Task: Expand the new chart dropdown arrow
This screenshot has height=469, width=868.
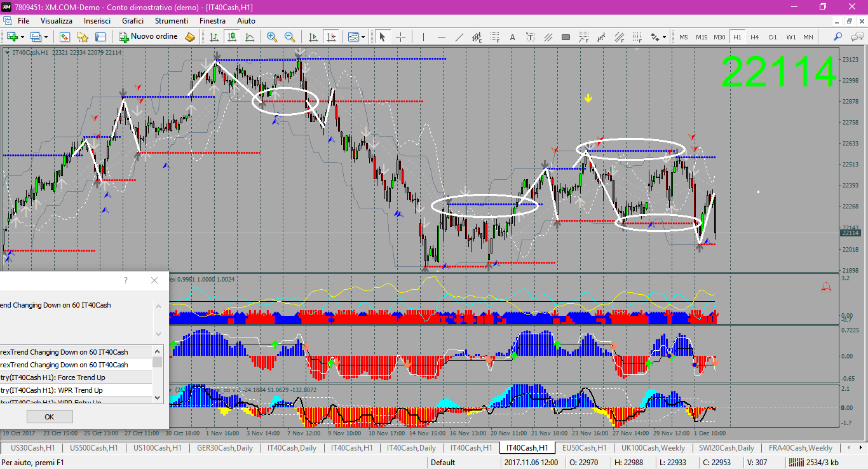Action: pyautogui.click(x=23, y=37)
